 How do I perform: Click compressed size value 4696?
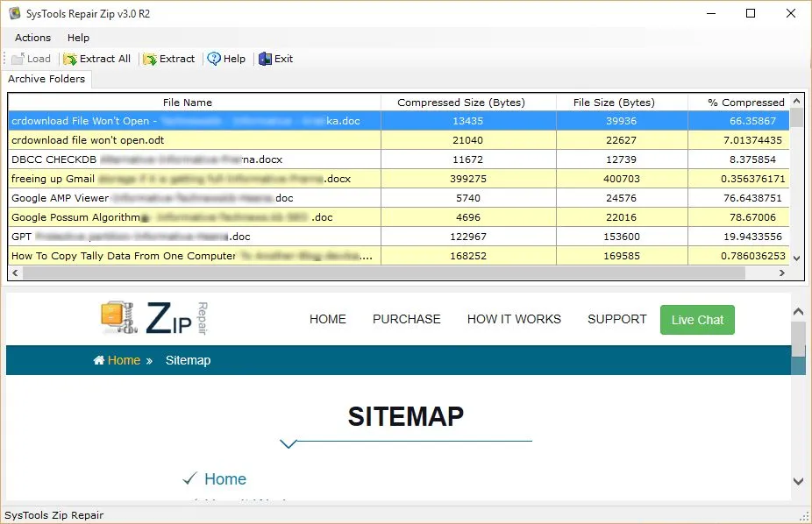(x=468, y=218)
